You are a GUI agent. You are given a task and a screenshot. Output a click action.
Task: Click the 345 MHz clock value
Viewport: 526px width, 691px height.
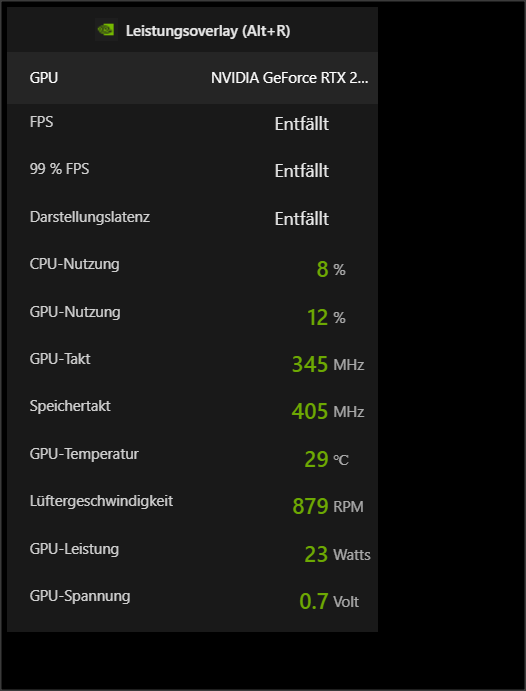tap(328, 364)
